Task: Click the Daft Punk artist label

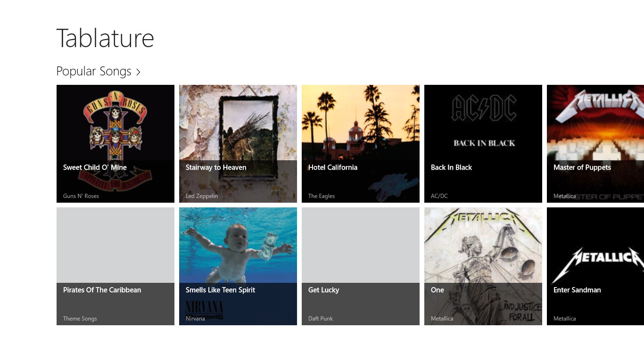Action: coord(321,319)
